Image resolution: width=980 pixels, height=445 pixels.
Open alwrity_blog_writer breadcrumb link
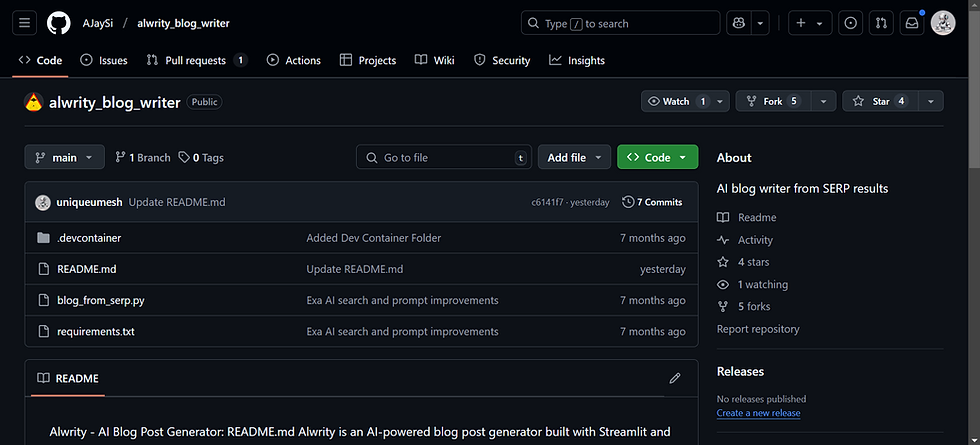coord(183,23)
